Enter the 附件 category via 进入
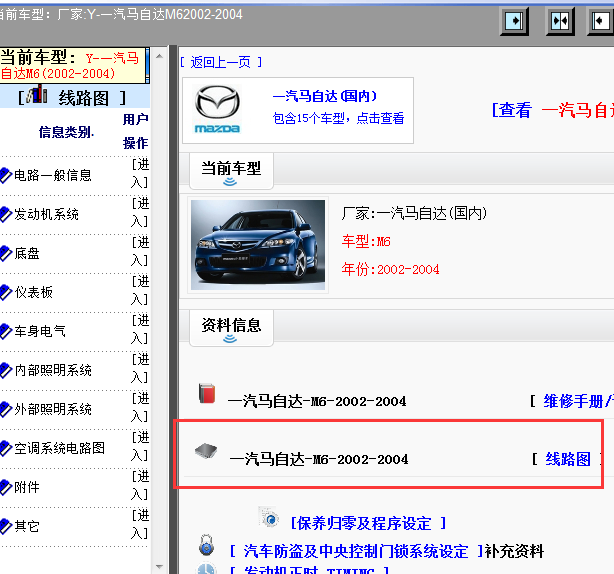This screenshot has height=574, width=614. (140, 485)
